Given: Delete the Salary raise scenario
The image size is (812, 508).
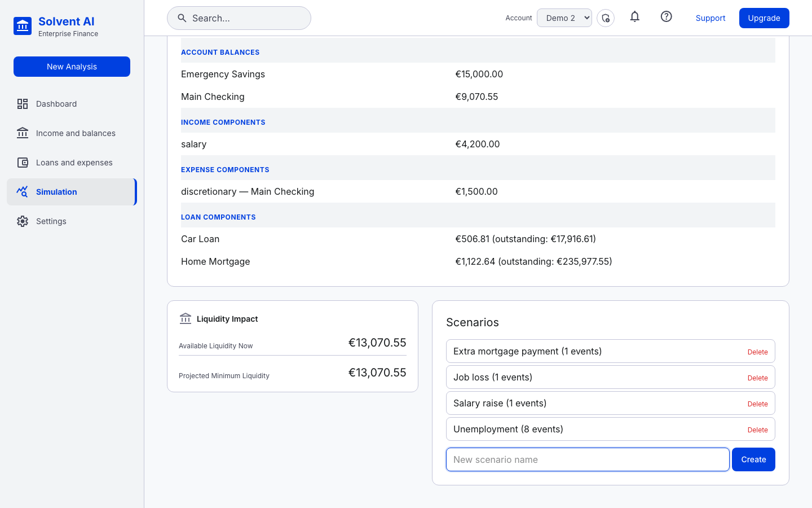Looking at the screenshot, I should (758, 404).
